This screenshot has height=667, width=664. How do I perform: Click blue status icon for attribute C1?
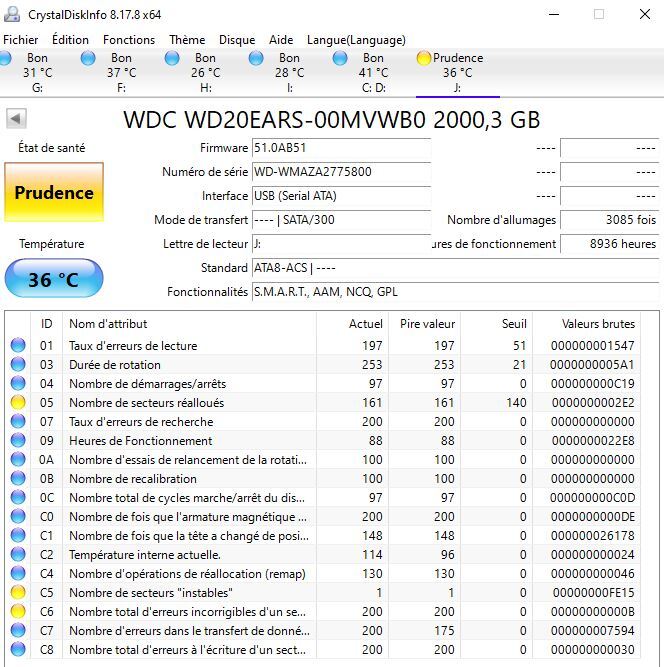[18, 535]
